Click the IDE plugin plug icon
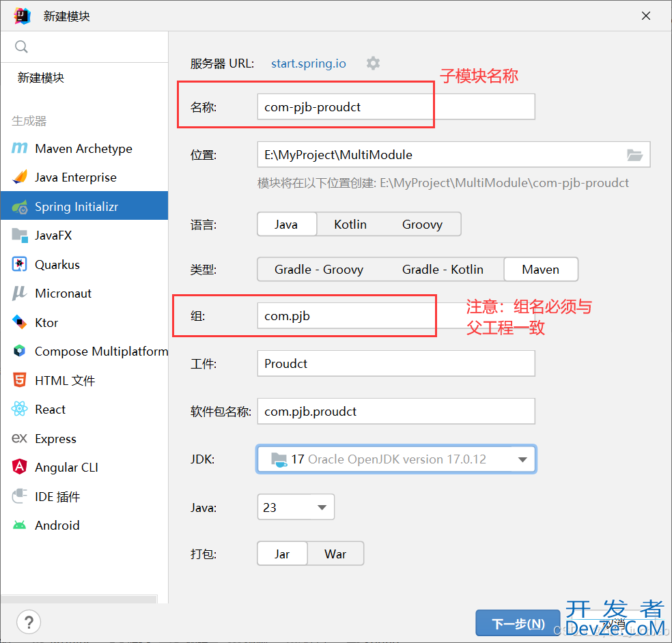 pos(19,496)
